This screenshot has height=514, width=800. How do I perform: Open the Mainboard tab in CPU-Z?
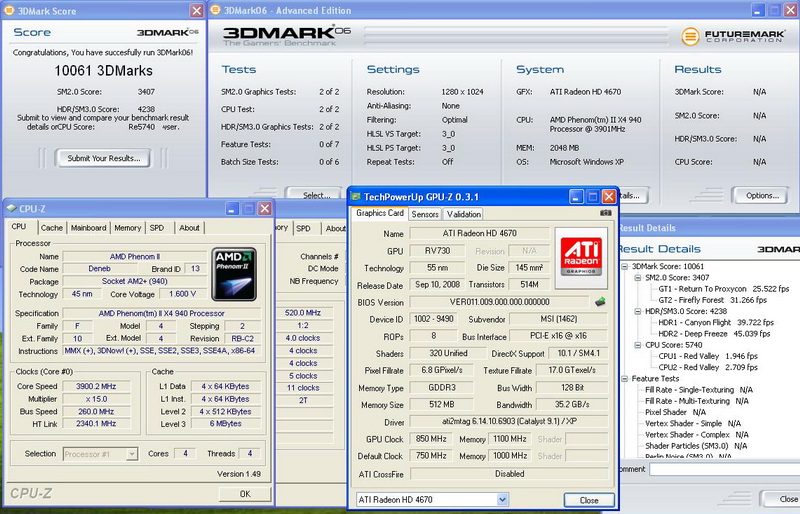[x=88, y=228]
